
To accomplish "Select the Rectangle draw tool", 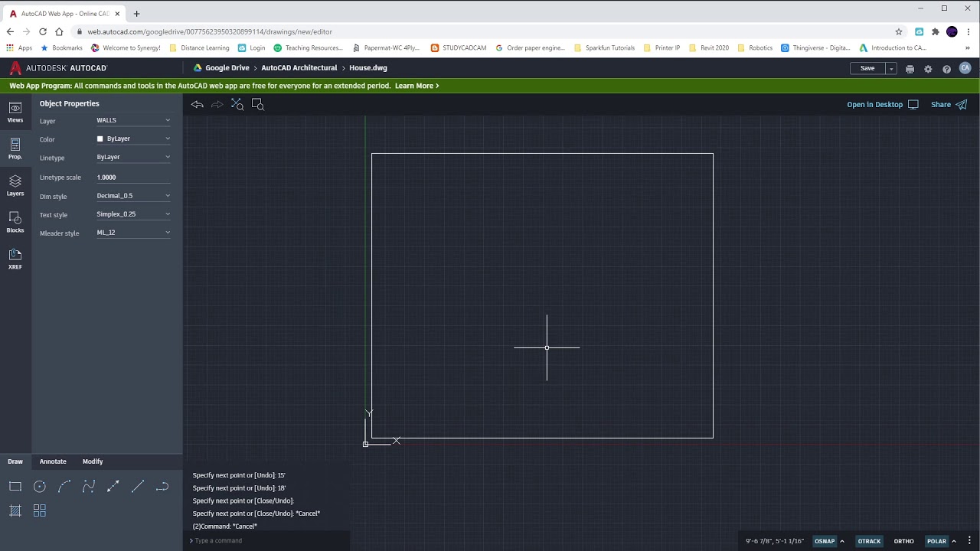I will 15,487.
